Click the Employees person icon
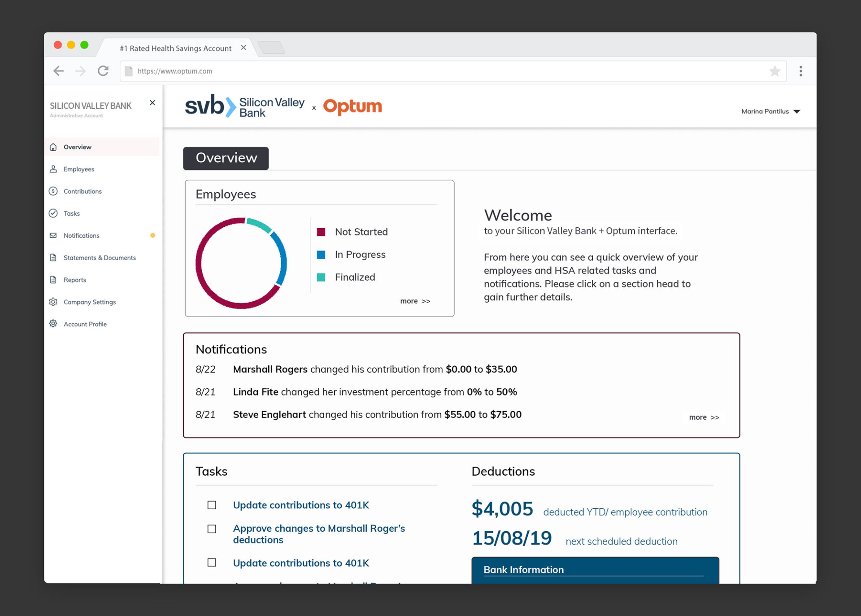 pos(53,169)
